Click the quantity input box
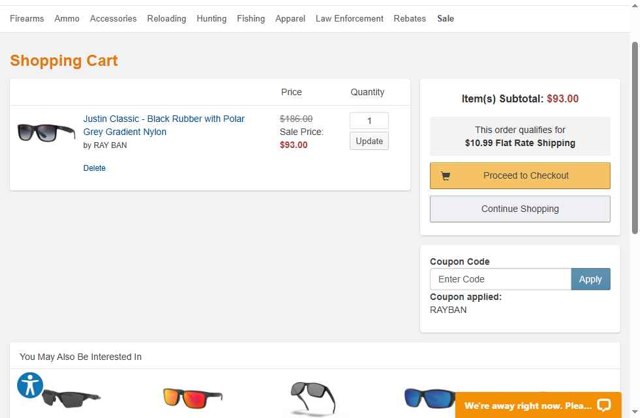 [x=369, y=121]
